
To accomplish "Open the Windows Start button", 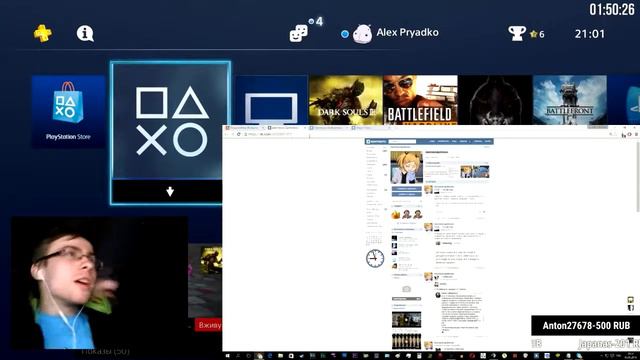I will pos(227,356).
